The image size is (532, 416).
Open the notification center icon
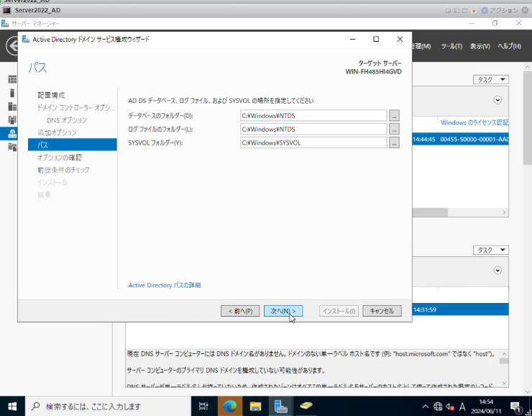515,407
